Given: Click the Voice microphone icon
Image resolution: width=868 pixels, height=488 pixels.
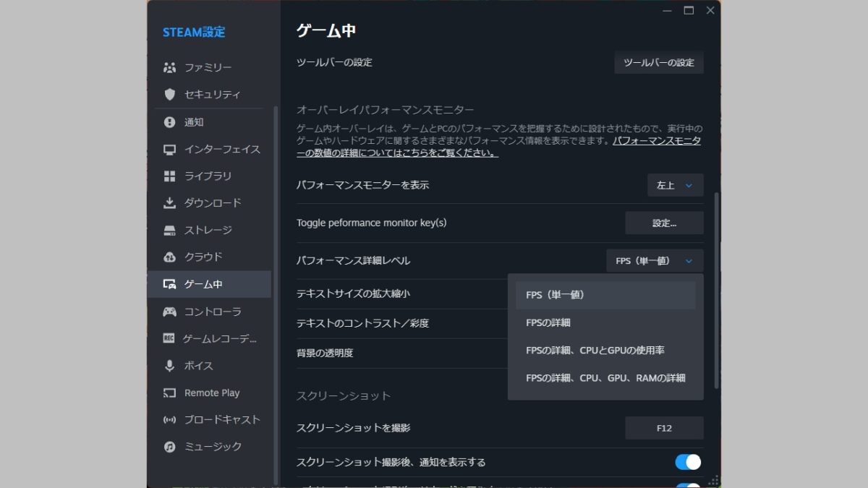Looking at the screenshot, I should tap(170, 366).
